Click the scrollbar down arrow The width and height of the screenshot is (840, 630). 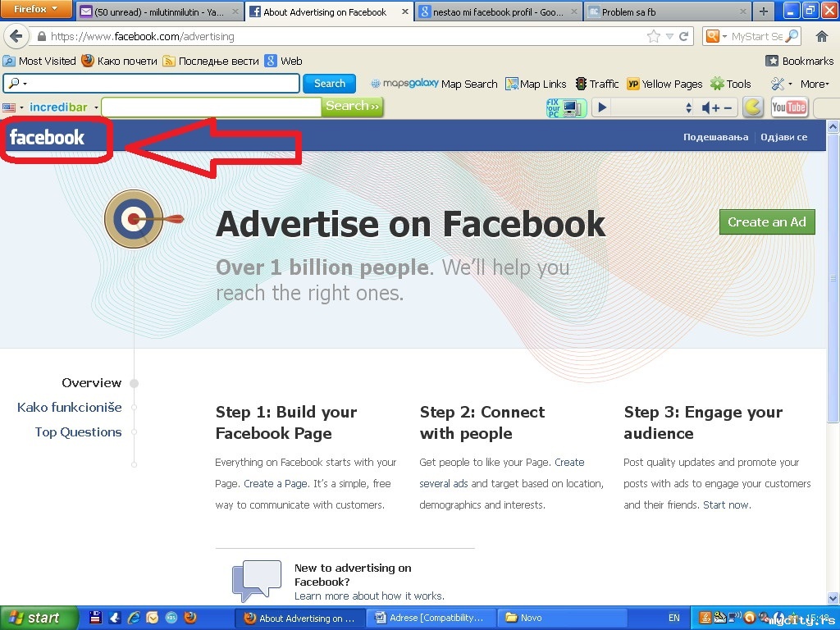833,598
